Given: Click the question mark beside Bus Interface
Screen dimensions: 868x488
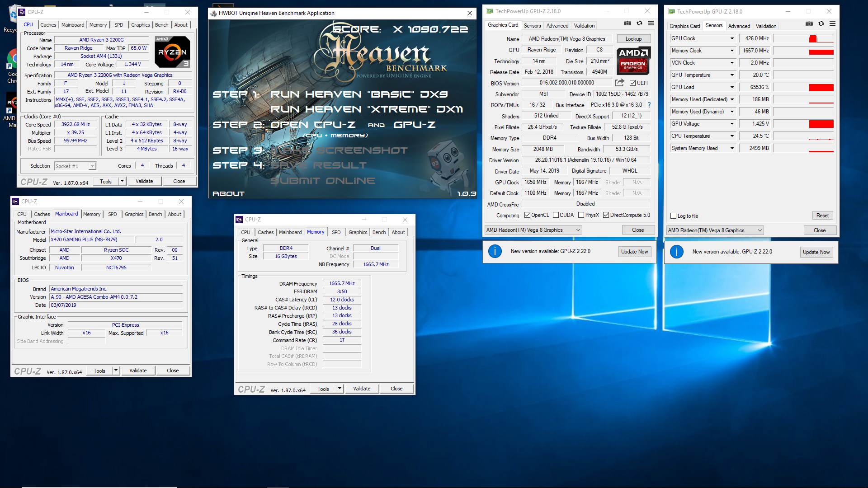Looking at the screenshot, I should [649, 105].
